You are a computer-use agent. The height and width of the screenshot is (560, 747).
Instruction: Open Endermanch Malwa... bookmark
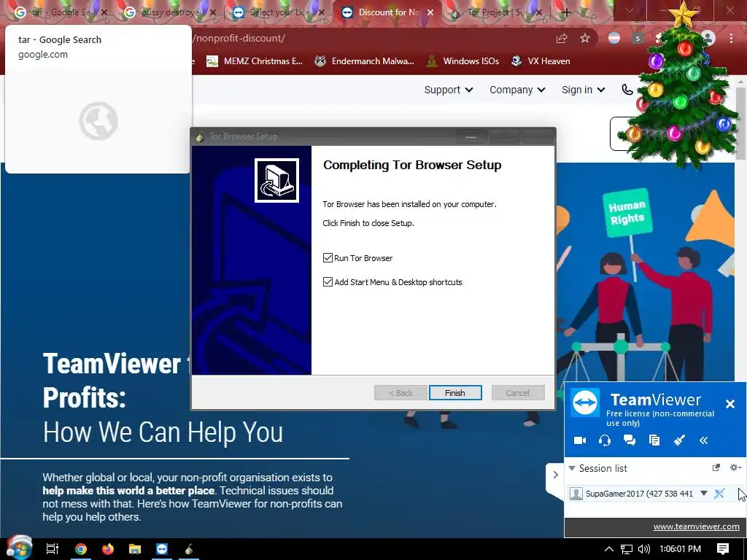tap(365, 61)
